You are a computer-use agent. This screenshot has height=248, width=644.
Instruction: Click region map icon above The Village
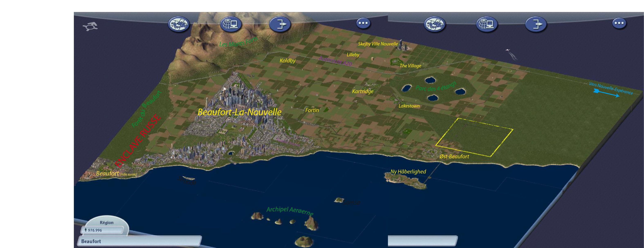(434, 24)
